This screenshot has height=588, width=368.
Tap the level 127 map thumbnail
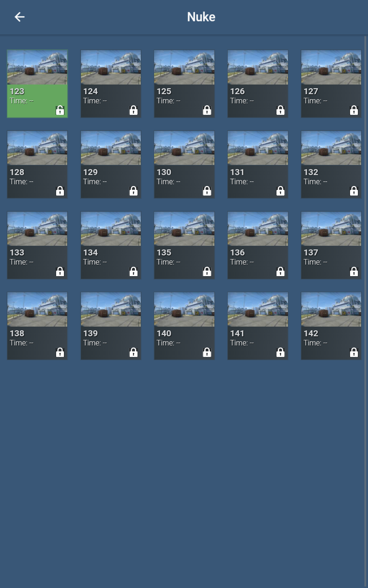[331, 68]
